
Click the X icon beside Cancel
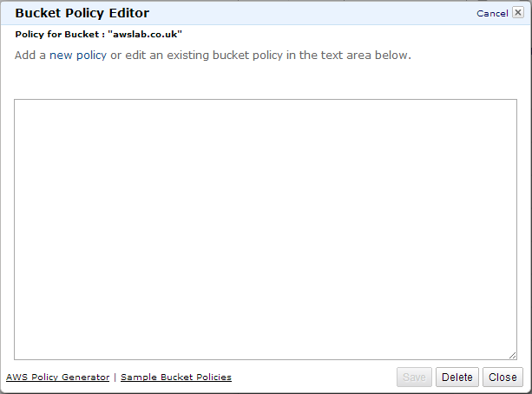(517, 13)
